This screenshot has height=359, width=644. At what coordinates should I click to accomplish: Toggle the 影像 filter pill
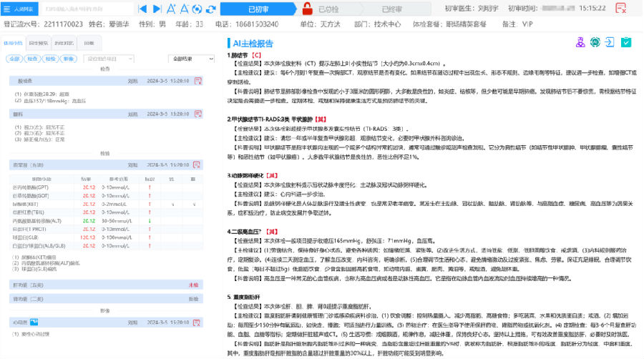(x=67, y=59)
